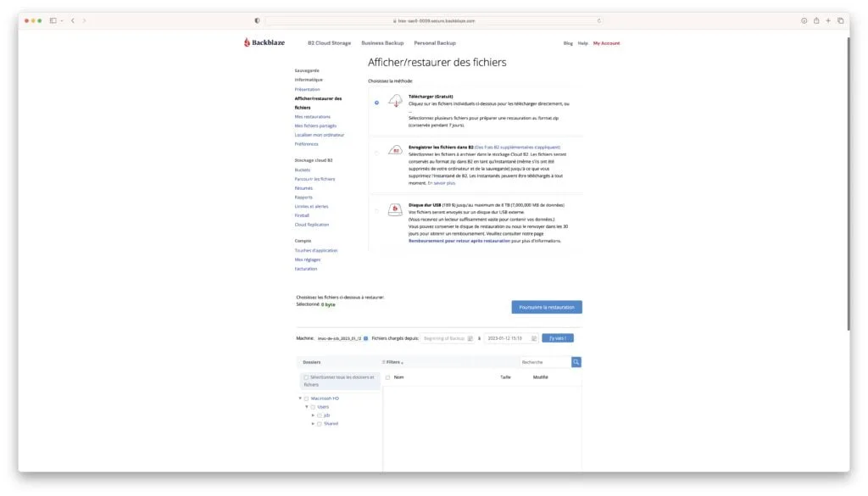Click the info icon next to the machine name
Screen dimensions: 868x496
[365, 339]
